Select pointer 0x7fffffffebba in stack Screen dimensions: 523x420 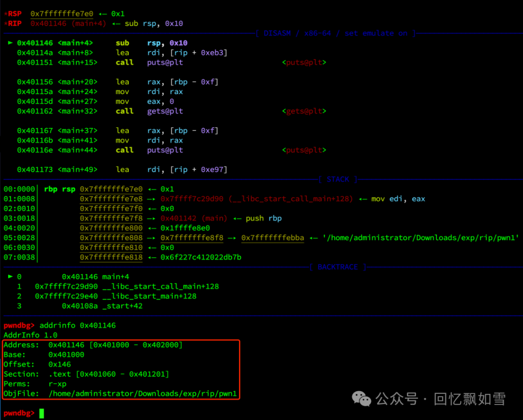click(273, 238)
